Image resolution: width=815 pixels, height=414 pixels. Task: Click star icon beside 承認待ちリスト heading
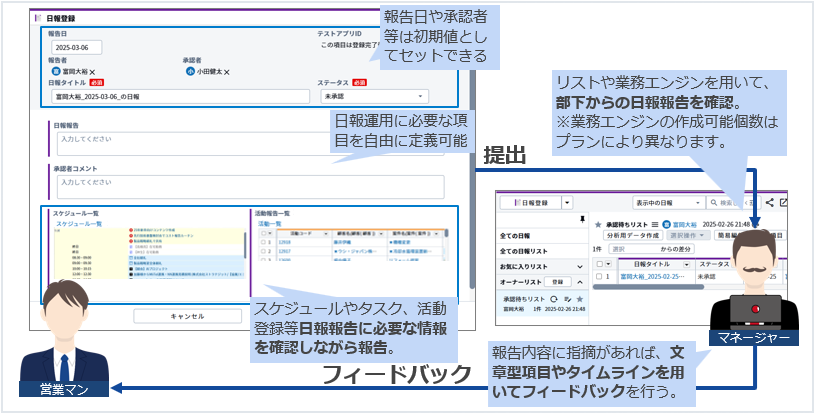(598, 226)
